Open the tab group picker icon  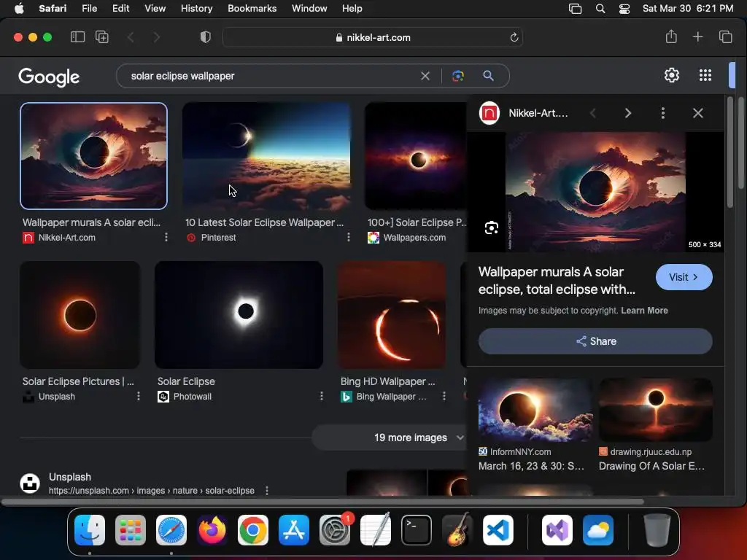click(102, 37)
